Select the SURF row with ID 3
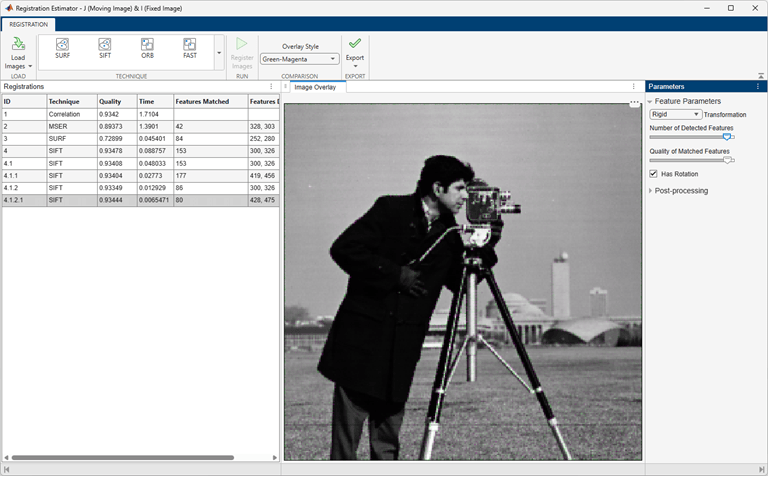This screenshot has width=768, height=477. point(141,139)
